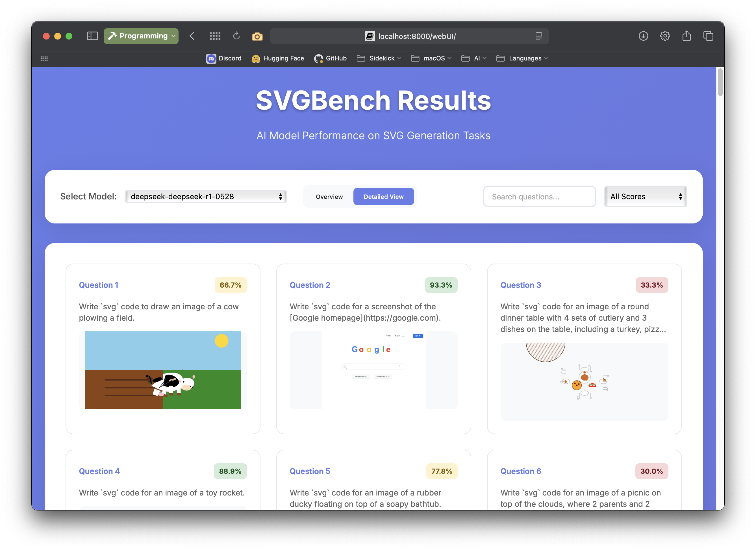
Task: Open the Discord bookmark
Action: click(x=224, y=58)
